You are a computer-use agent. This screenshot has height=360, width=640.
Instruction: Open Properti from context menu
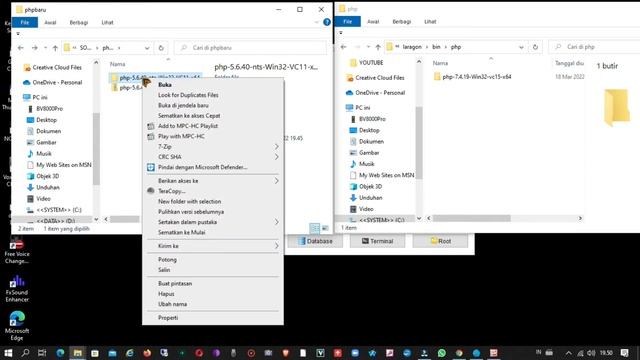168,318
